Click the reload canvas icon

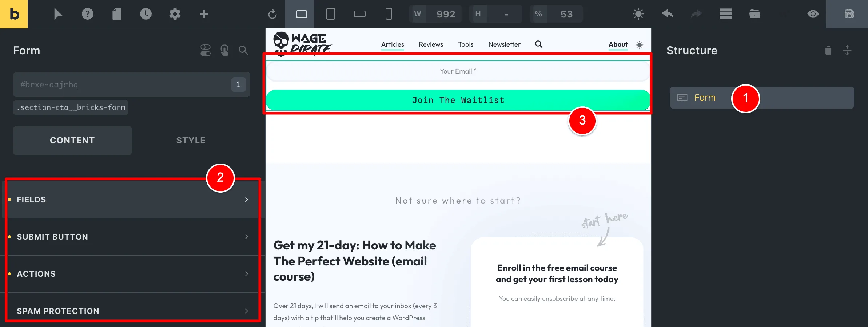[272, 14]
